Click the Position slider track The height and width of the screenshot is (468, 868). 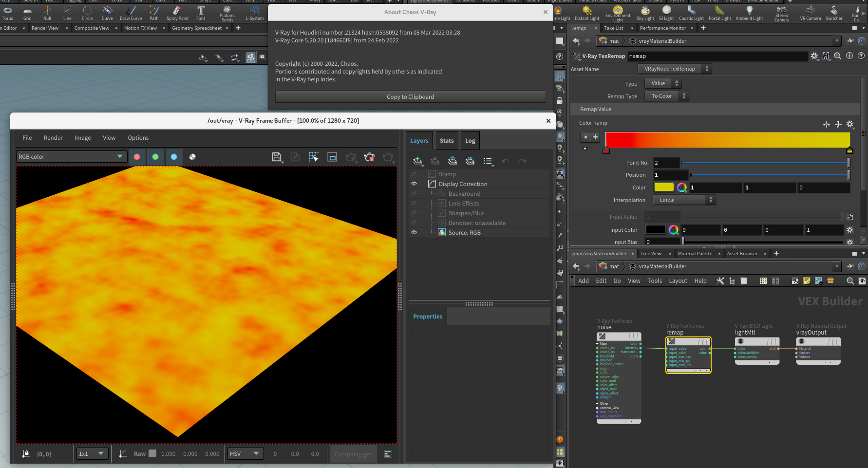770,175
